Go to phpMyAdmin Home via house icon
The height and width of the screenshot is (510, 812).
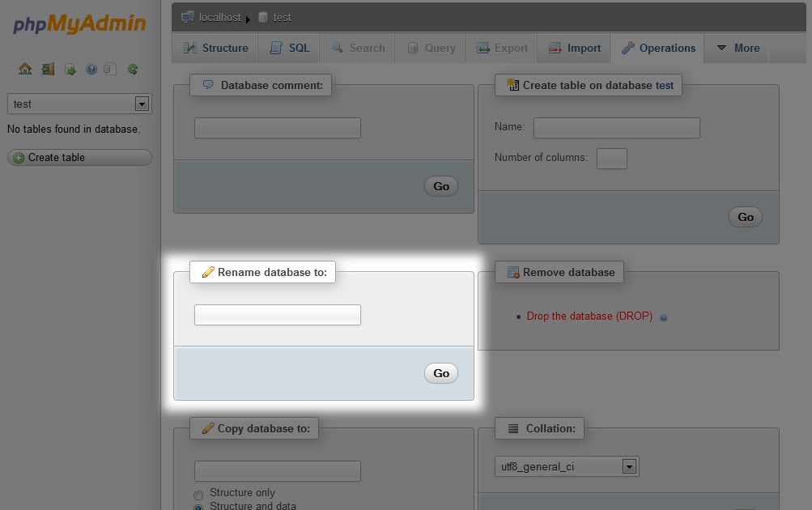click(x=25, y=69)
